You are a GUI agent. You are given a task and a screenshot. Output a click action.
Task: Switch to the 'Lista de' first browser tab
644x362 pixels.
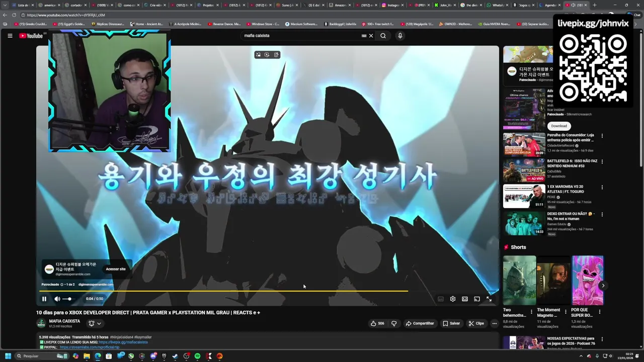click(x=23, y=5)
